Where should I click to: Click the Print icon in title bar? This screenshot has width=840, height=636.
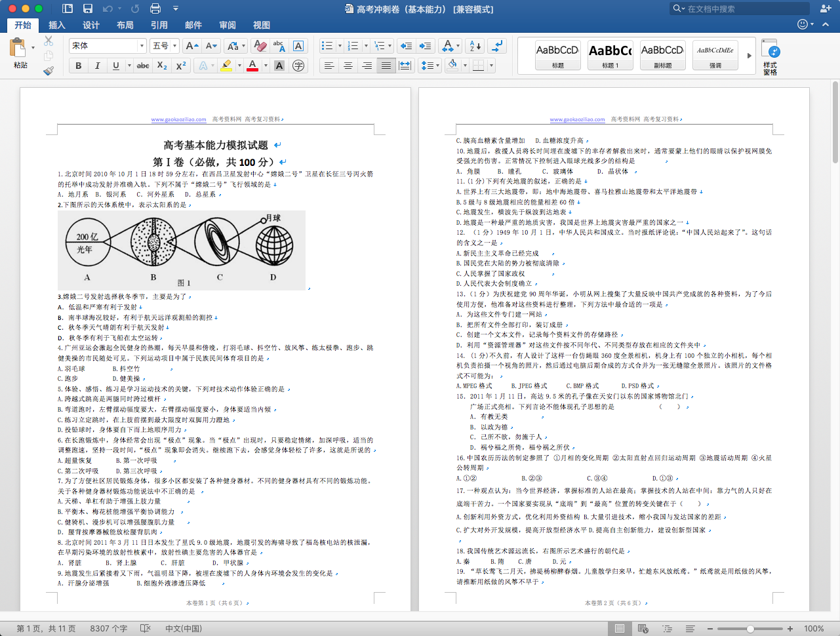tap(155, 9)
